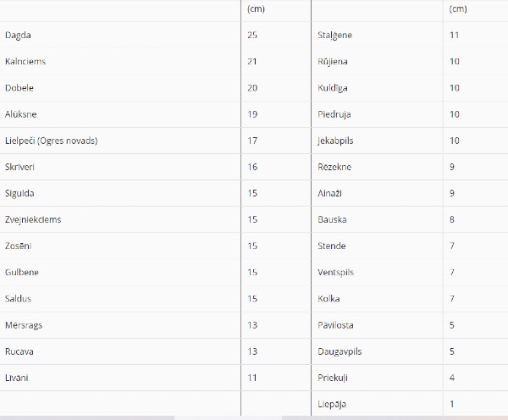508x420 pixels.
Task: Click the Kalnciems station name
Action: pyautogui.click(x=25, y=61)
